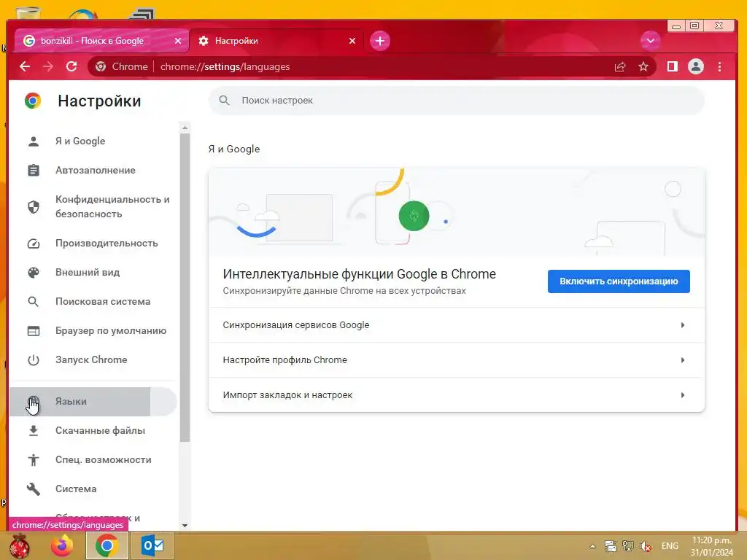The width and height of the screenshot is (747, 560).
Task: Click the browser window icon for Браузер по умолчанию
Action: (x=34, y=330)
